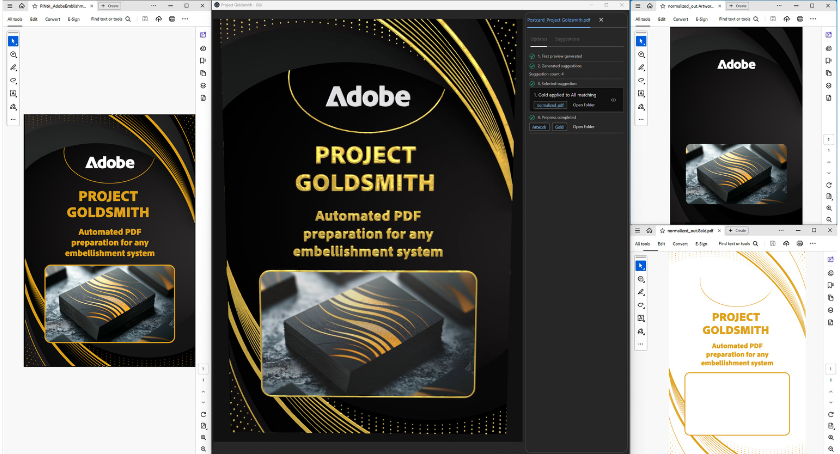This screenshot has width=840, height=454.
Task: Pick the highlighter tool in the normalized Artwork window
Action: click(x=641, y=68)
